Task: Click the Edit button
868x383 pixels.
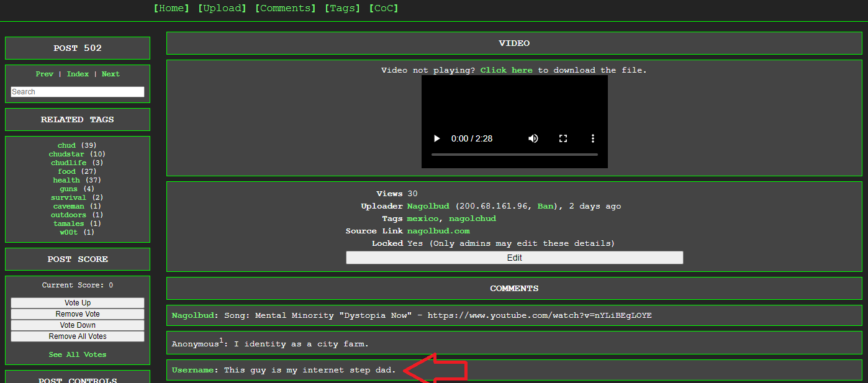Action: [x=514, y=258]
